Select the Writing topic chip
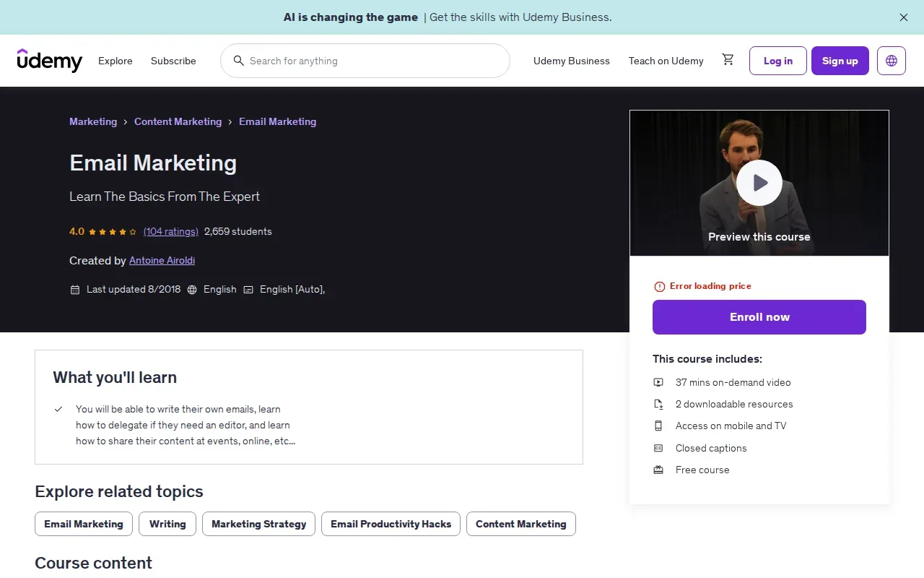Viewport: 924px width, 578px height. pos(167,524)
